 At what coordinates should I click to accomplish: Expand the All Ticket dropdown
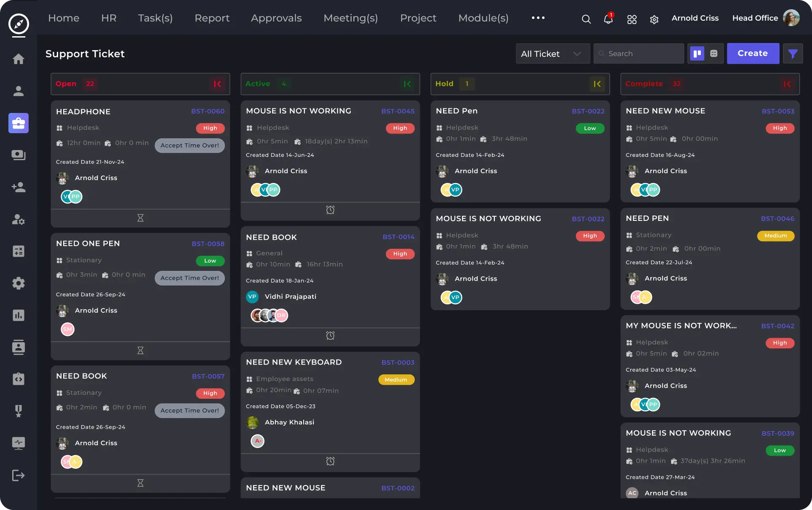552,54
